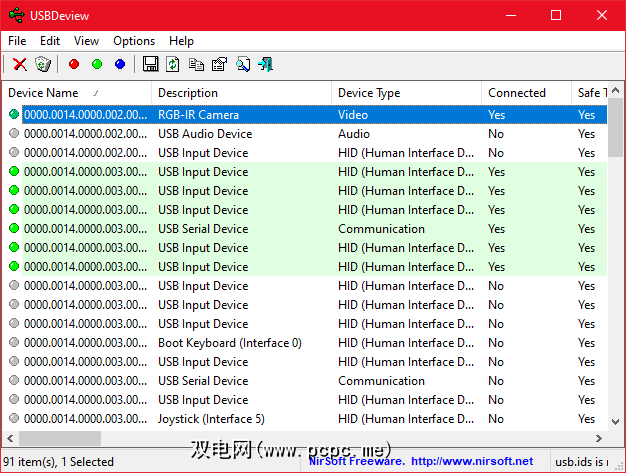This screenshot has height=473, width=626.
Task: Select the RGB-IR Camera description cell
Action: [198, 115]
